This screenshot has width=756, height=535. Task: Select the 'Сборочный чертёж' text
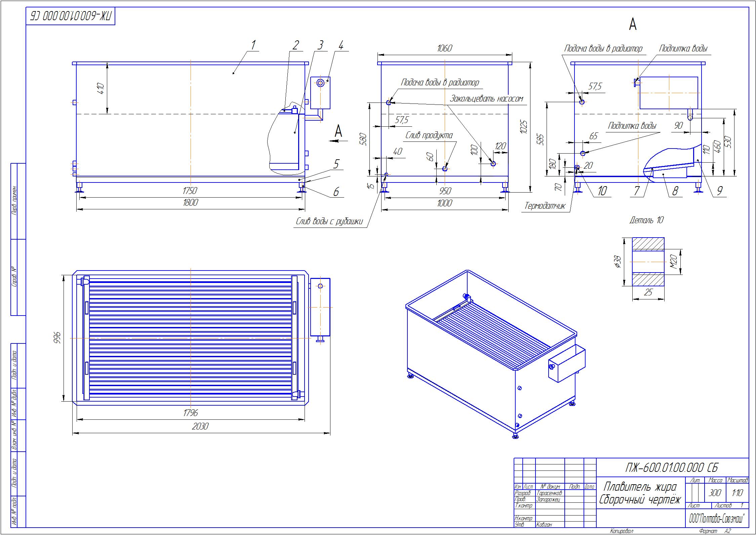coord(640,500)
